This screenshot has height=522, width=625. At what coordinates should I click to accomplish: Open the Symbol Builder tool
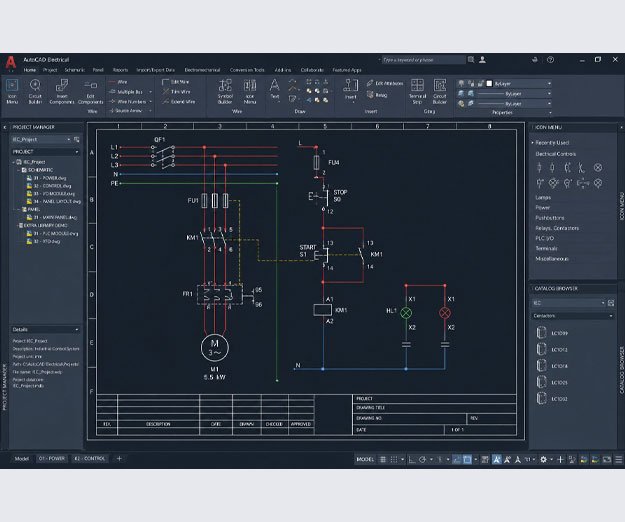coord(225,91)
